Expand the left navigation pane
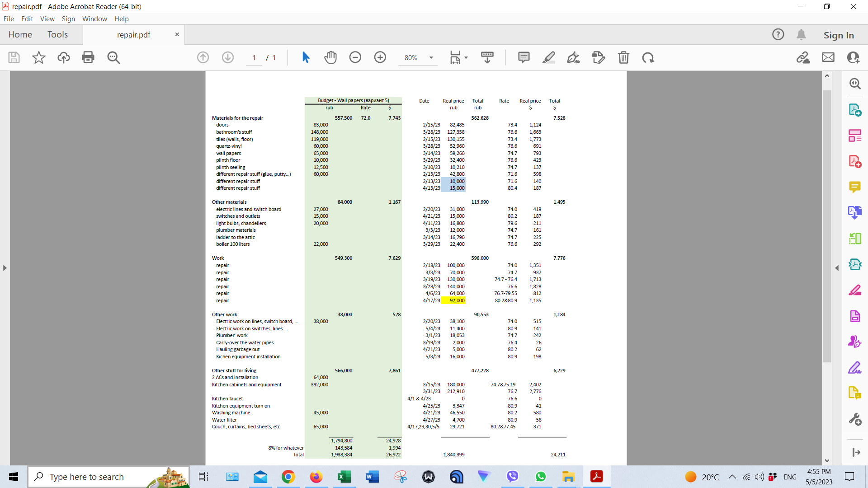 (x=5, y=268)
